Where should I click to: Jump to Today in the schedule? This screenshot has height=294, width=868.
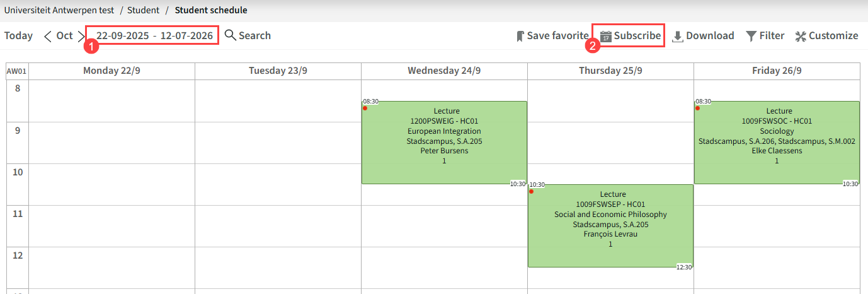click(18, 35)
